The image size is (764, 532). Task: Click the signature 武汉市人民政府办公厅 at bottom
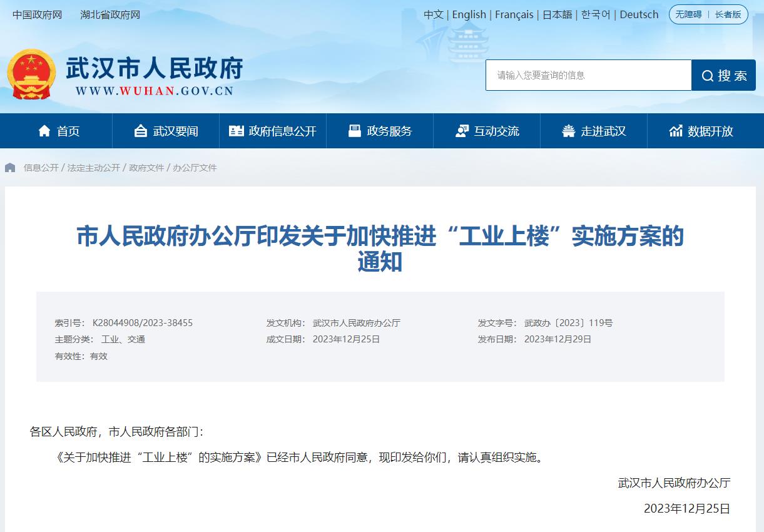pyautogui.click(x=674, y=483)
